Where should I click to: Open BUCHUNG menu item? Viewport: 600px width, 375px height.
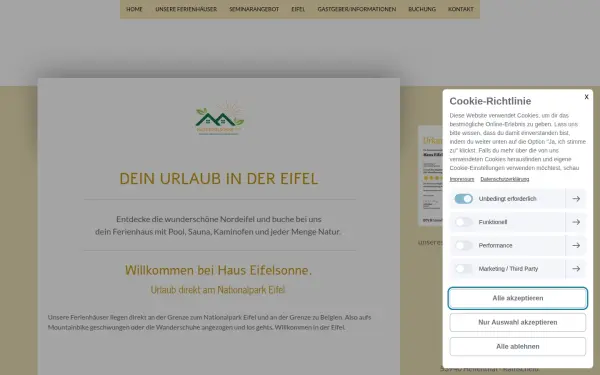[422, 9]
